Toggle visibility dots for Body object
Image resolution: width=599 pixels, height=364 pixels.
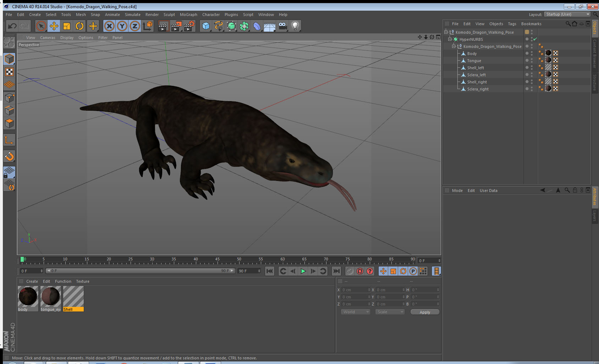(532, 54)
